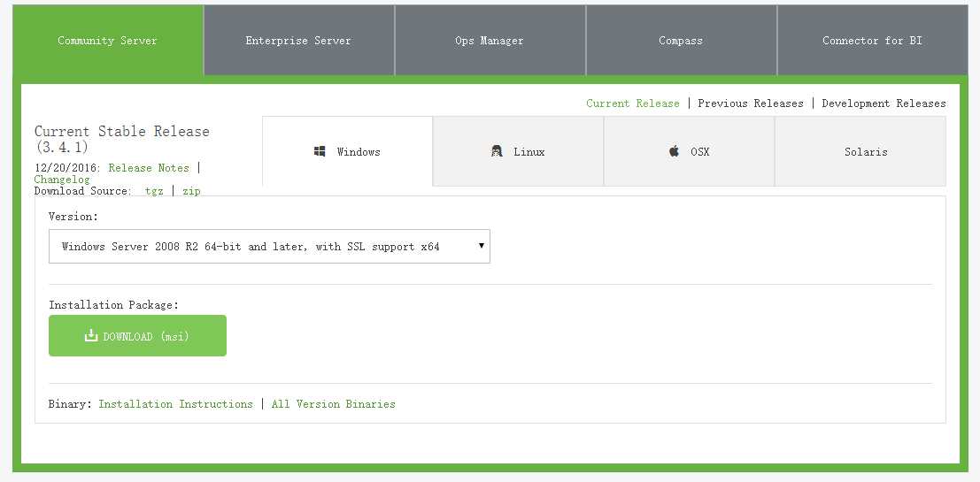Open Connector for BI tab

[873, 41]
